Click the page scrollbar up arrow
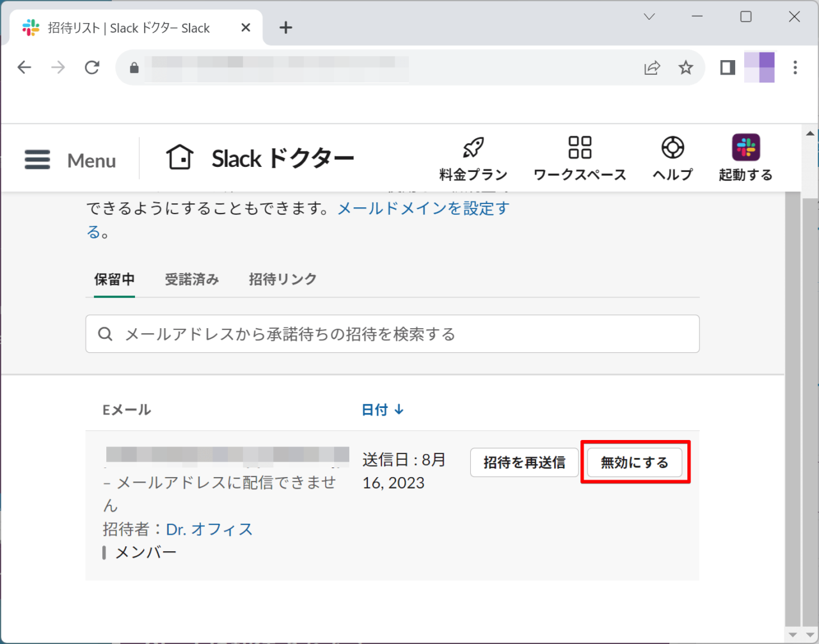This screenshot has width=819, height=644. [x=810, y=134]
